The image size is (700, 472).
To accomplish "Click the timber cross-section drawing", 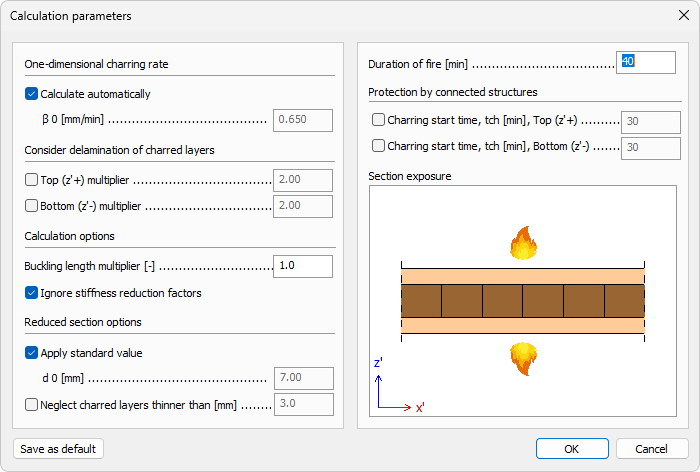I will (523, 301).
